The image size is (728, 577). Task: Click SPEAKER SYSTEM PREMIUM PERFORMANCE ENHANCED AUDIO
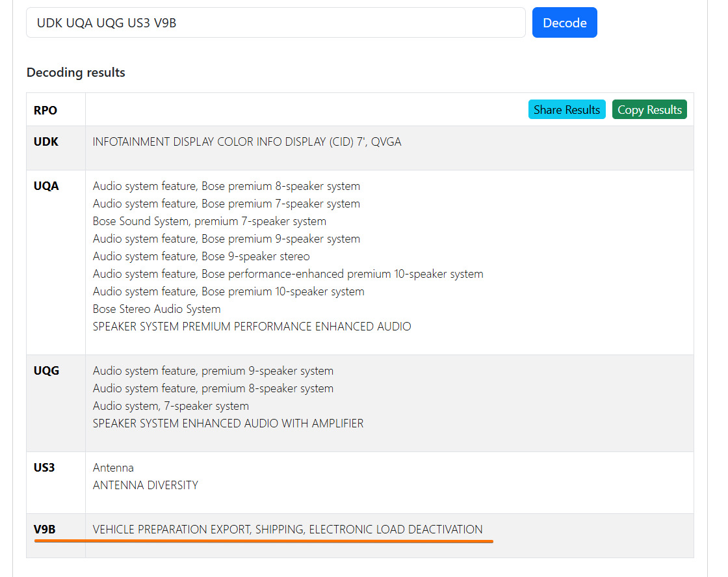coord(252,327)
